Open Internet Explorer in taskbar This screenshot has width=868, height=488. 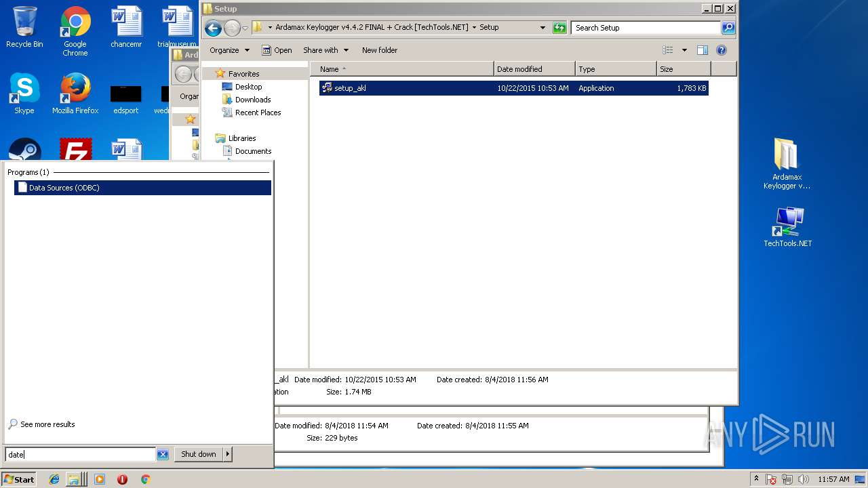[54, 479]
